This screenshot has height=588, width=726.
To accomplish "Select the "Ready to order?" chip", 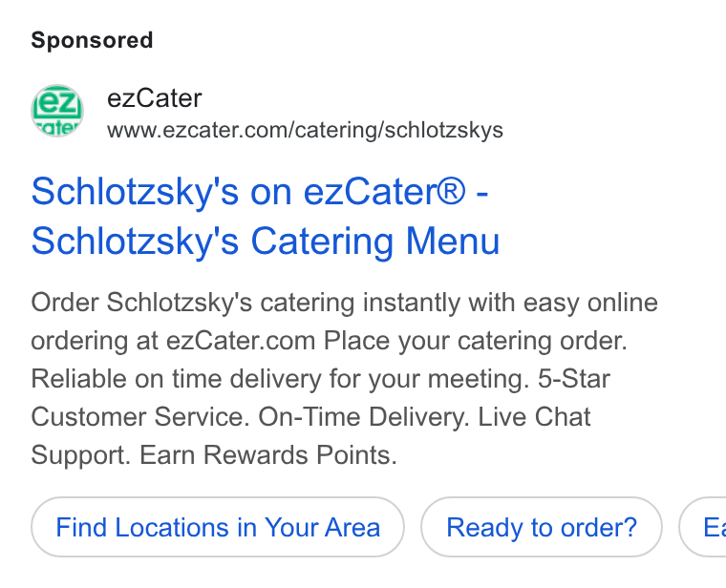I will pos(542,528).
